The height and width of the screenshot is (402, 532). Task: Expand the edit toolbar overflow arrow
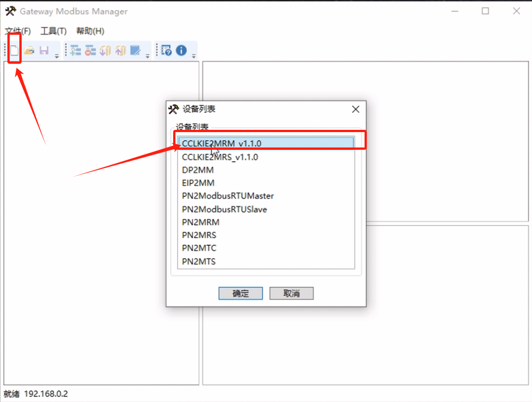[x=148, y=55]
